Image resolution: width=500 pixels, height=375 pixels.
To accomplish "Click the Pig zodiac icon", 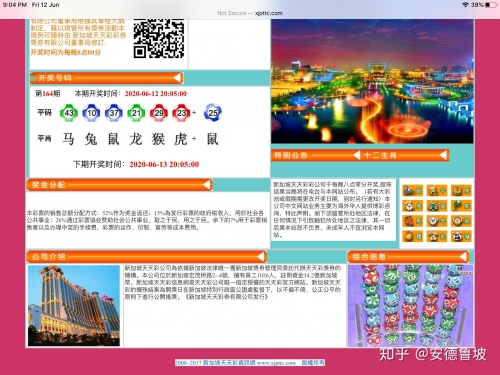I will 462,236.
